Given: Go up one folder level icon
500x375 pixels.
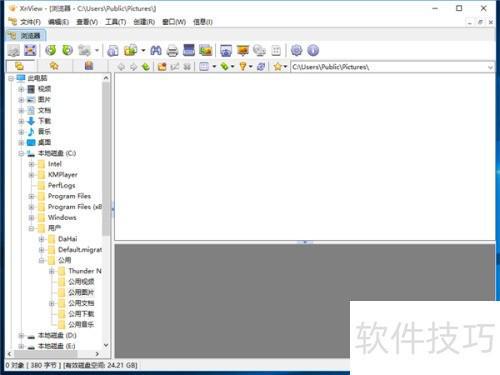Looking at the screenshot, I should tap(146, 67).
